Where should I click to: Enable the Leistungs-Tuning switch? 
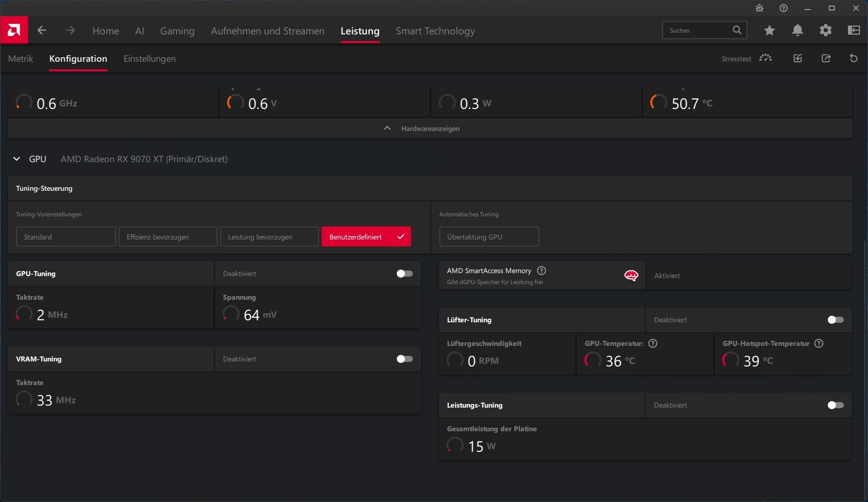(835, 405)
